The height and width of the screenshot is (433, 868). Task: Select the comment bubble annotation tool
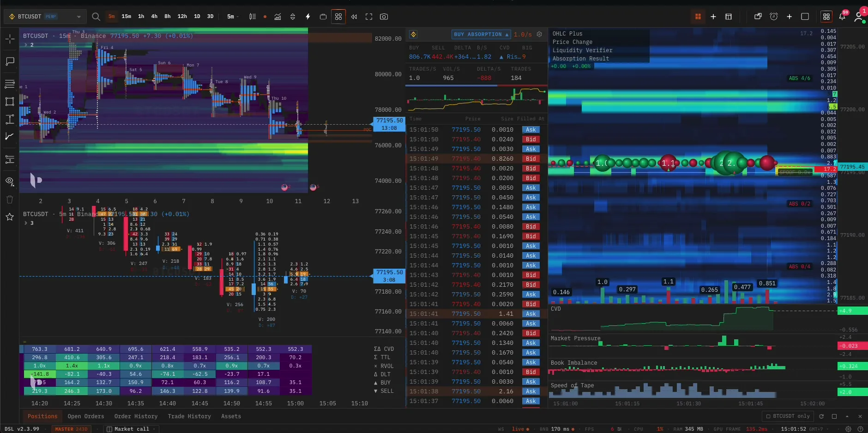coord(10,61)
